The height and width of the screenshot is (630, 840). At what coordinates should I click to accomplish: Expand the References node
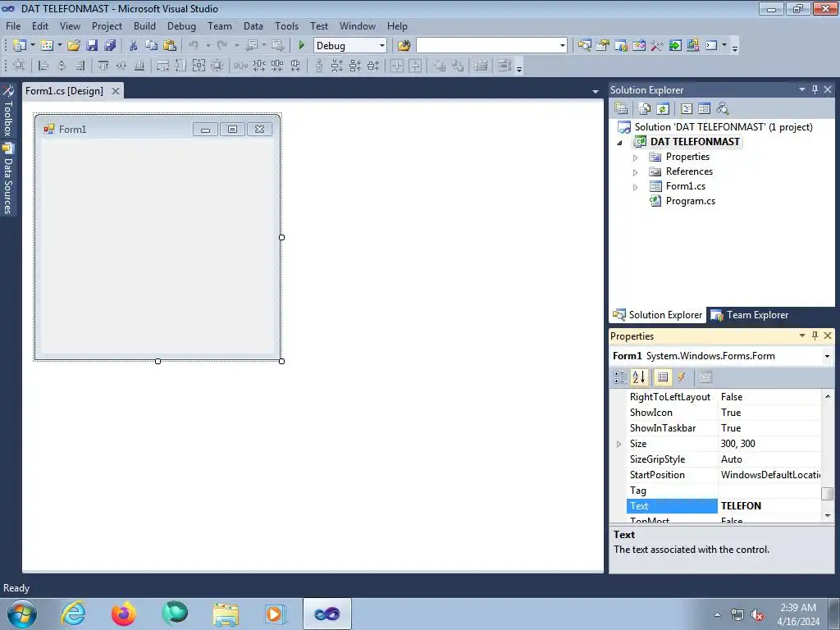click(636, 172)
